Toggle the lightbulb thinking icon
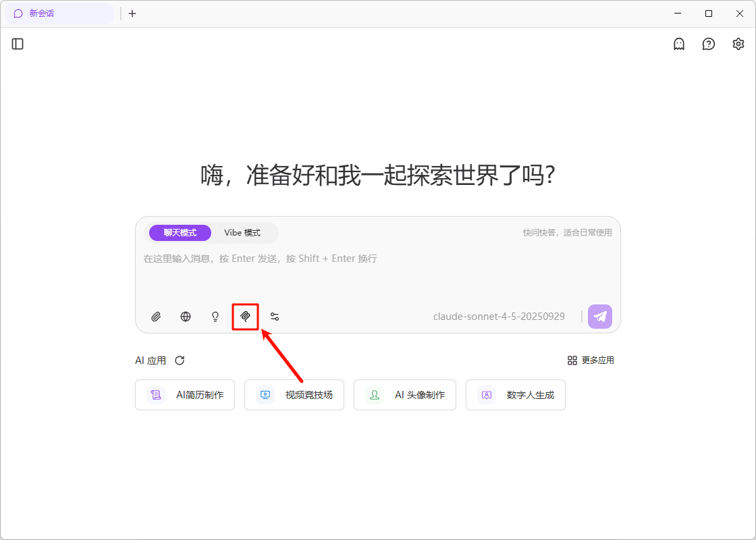Image resolution: width=756 pixels, height=540 pixels. (x=215, y=317)
